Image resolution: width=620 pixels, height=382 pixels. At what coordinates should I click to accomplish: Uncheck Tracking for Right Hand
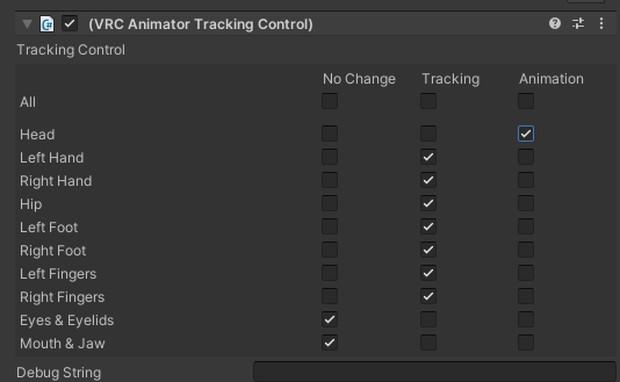(x=428, y=180)
